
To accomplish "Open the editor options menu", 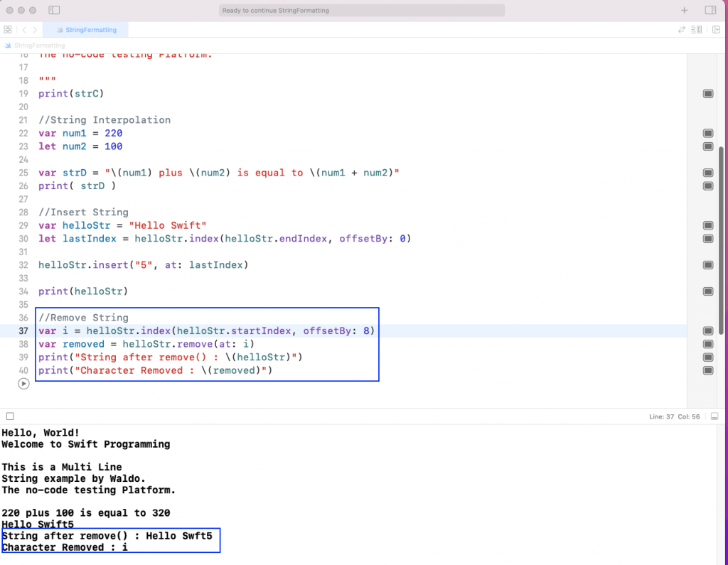I will coord(697,30).
